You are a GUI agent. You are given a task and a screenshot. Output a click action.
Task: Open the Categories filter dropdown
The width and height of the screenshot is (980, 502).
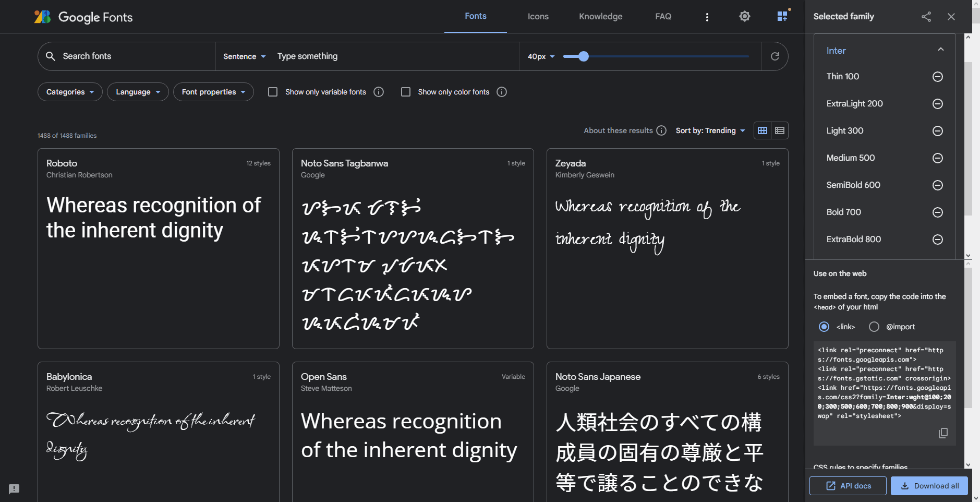(70, 92)
